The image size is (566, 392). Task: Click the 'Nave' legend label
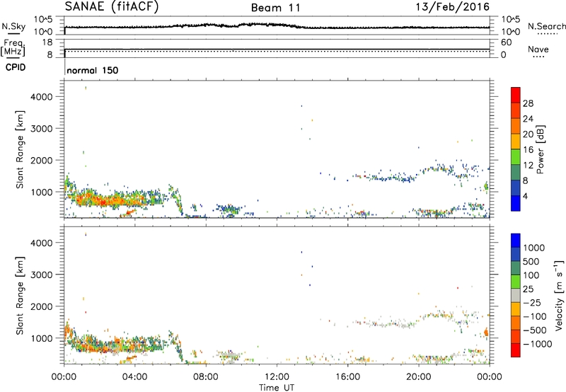coord(538,49)
